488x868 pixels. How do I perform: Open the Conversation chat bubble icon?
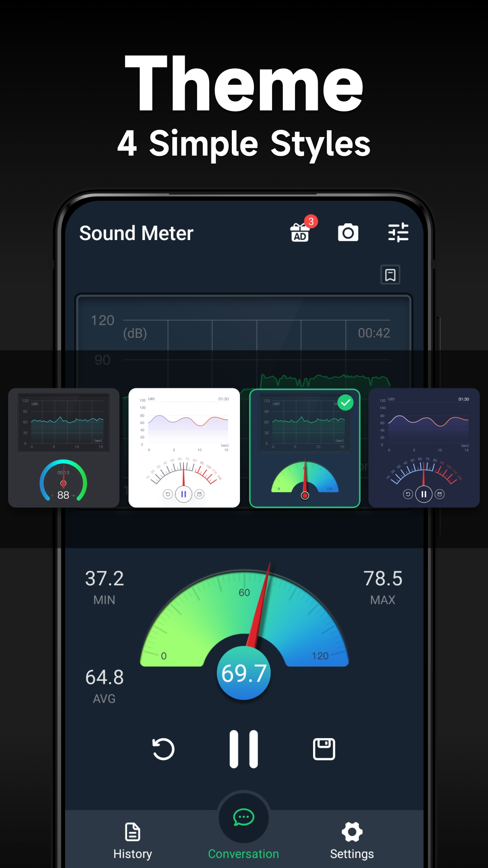pos(244,817)
